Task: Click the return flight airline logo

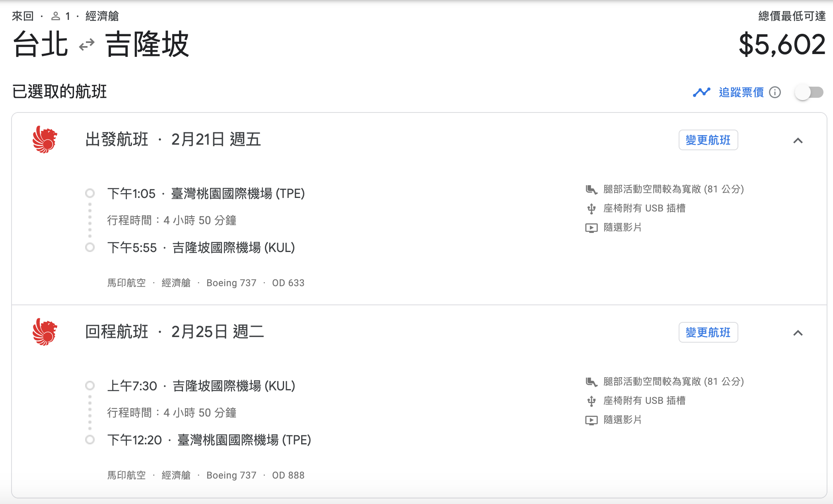Action: 45,332
